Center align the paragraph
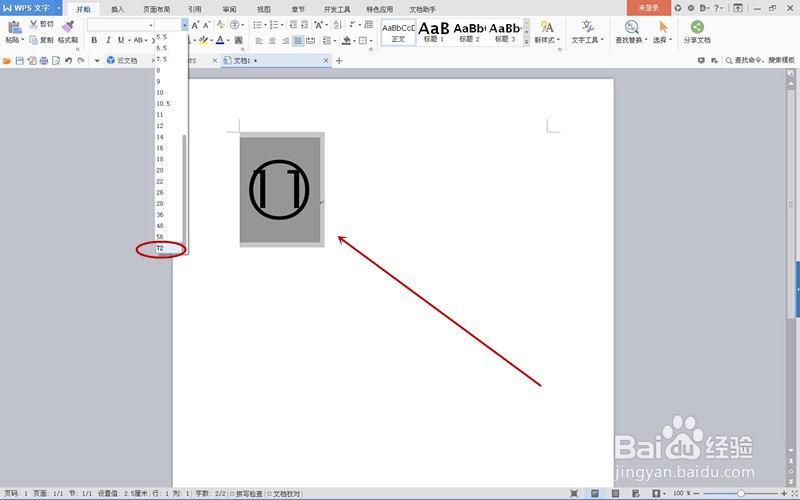This screenshot has width=800, height=500. click(x=272, y=40)
